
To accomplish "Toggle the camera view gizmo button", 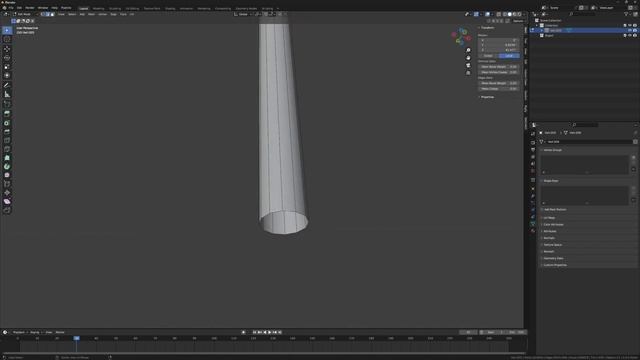I will click(468, 65).
